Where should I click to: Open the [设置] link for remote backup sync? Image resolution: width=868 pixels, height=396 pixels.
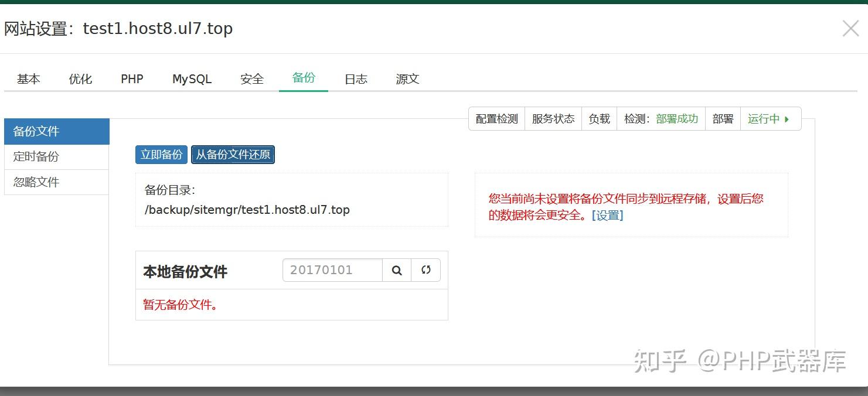pos(607,216)
